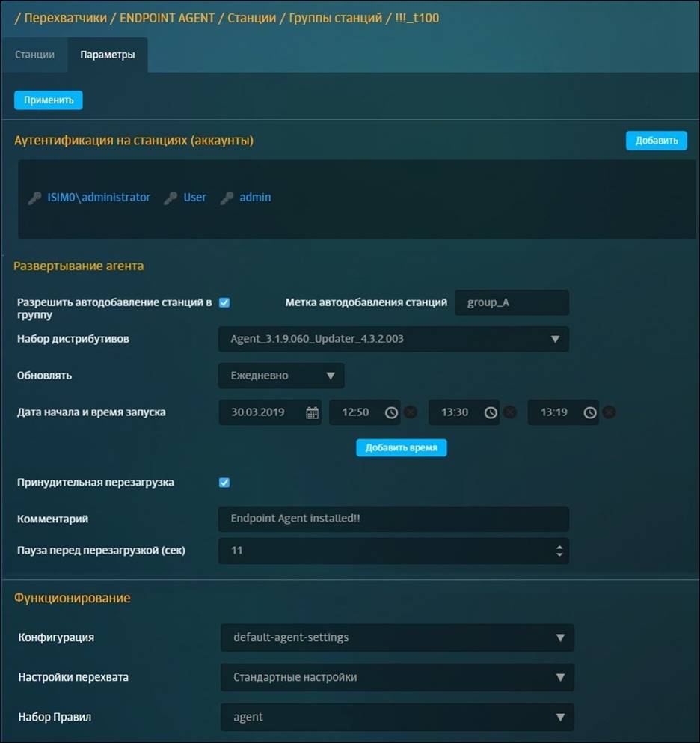Remove the 12:50 launch time
The height and width of the screenshot is (743, 700).
pyautogui.click(x=411, y=412)
